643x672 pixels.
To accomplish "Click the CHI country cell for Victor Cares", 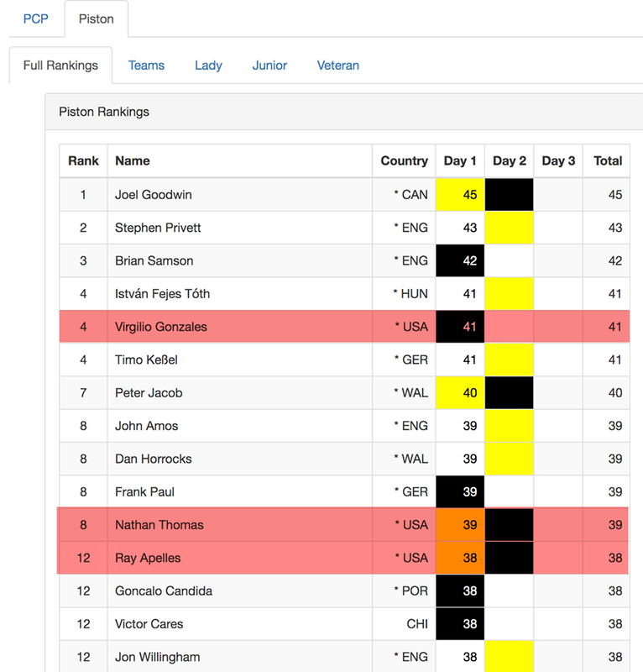I will 404,623.
